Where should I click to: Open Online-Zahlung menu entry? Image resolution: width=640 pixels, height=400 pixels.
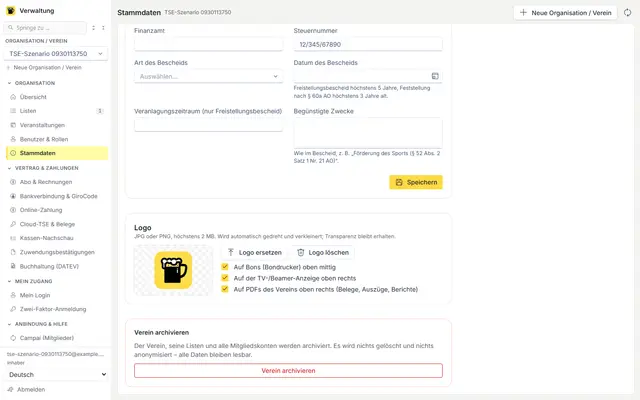pos(57,210)
